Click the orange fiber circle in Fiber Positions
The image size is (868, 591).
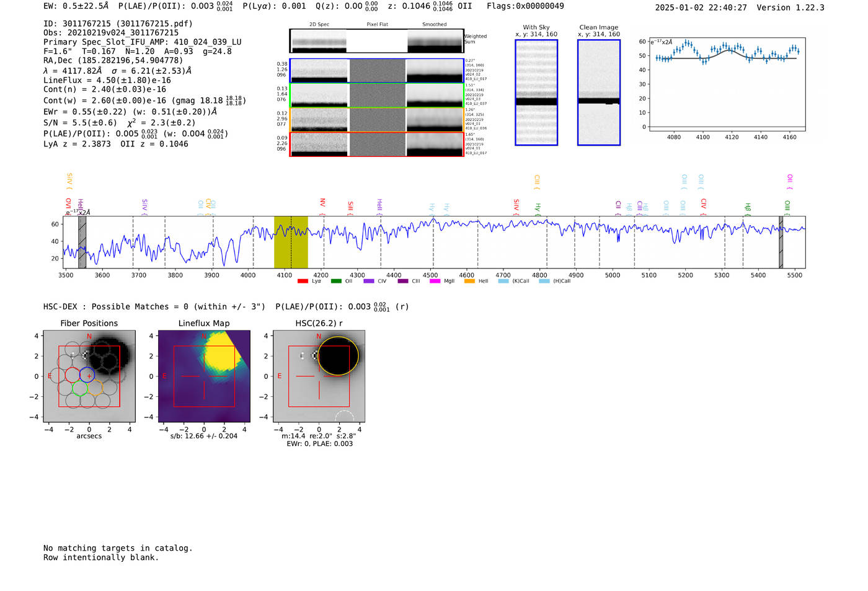95,388
